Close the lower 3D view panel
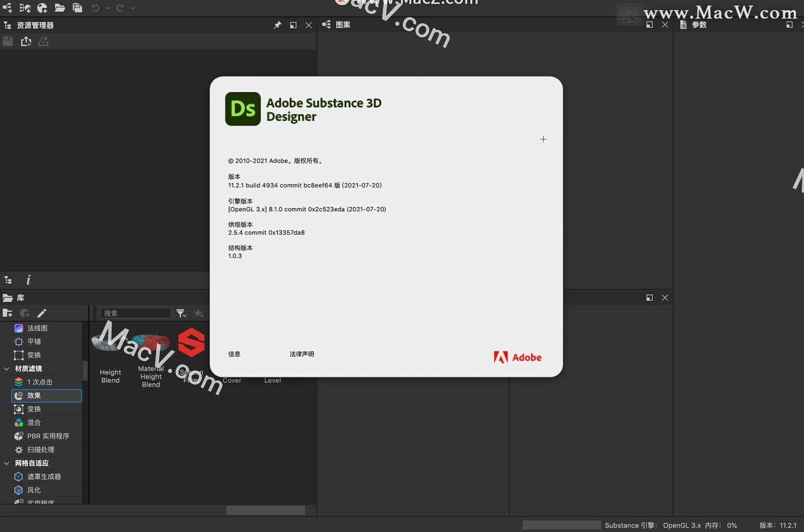804x532 pixels. click(x=665, y=298)
